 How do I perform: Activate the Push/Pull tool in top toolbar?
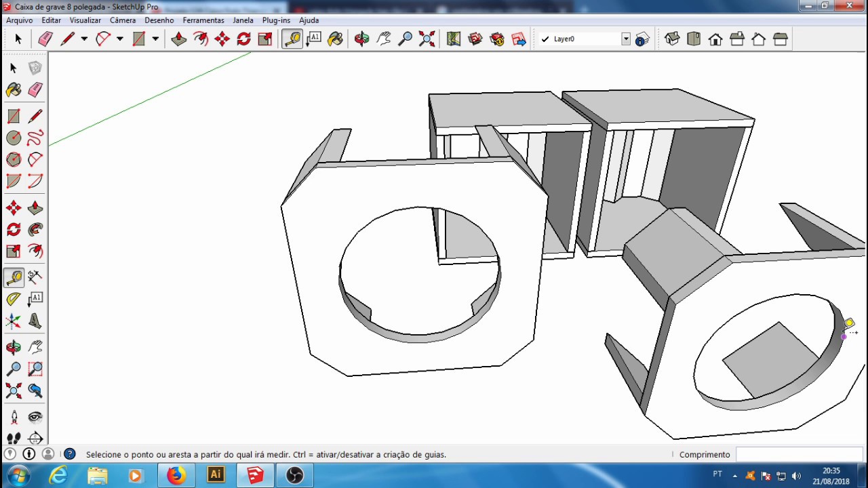point(179,39)
